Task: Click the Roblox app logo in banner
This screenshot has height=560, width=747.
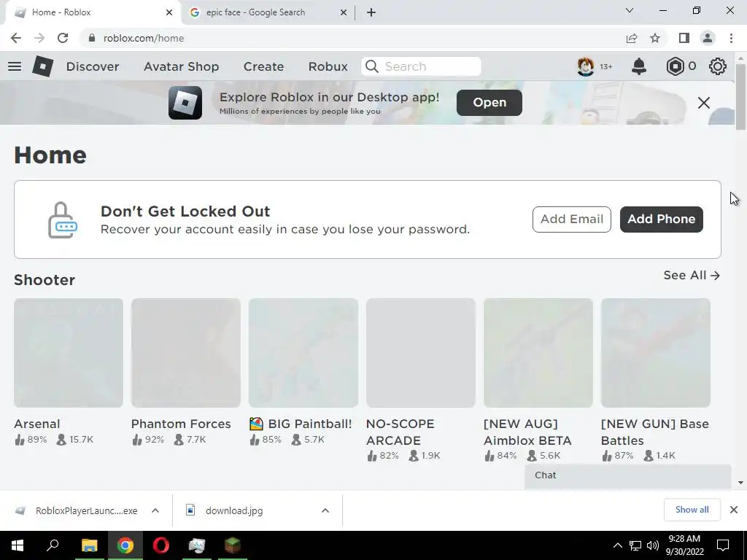Action: tap(185, 103)
